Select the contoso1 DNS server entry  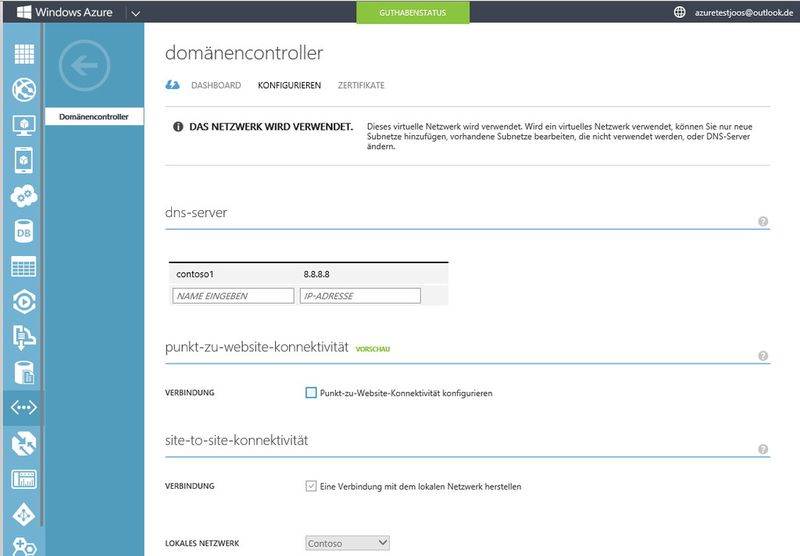(x=195, y=274)
